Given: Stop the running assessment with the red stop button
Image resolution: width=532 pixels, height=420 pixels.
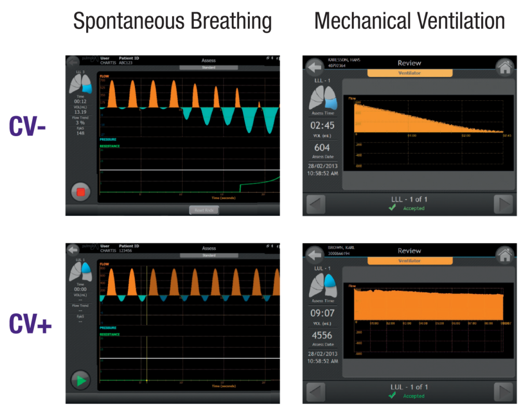Looking at the screenshot, I should coord(81,191).
